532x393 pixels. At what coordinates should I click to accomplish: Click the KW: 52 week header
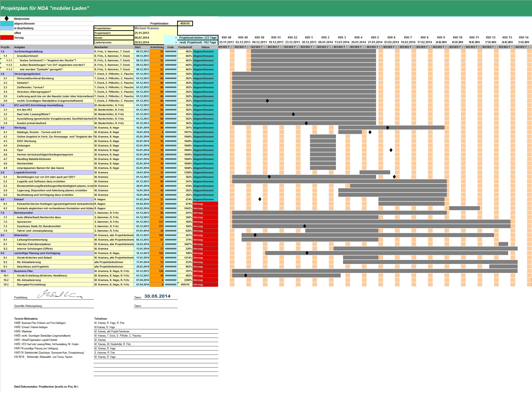(292, 37)
